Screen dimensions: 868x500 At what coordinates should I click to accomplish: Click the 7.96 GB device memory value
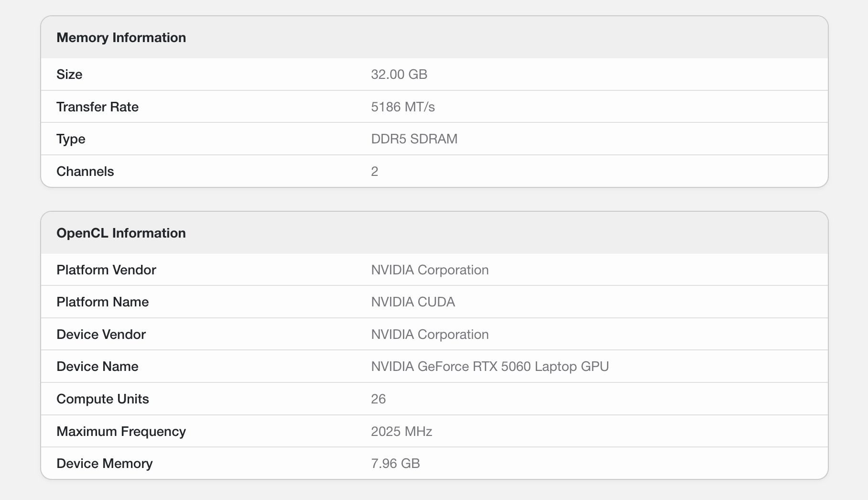[x=395, y=464]
